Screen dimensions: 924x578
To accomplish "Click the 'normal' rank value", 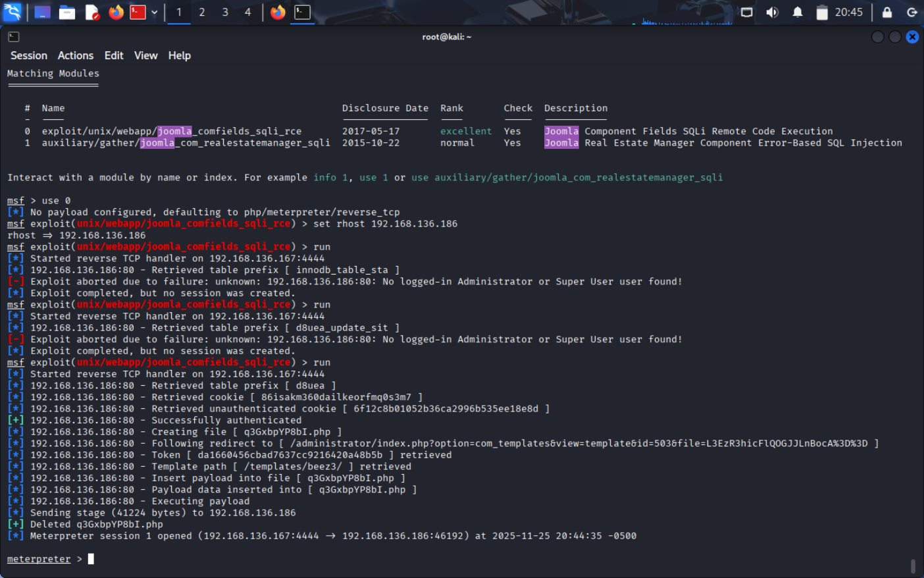I will tap(457, 143).
